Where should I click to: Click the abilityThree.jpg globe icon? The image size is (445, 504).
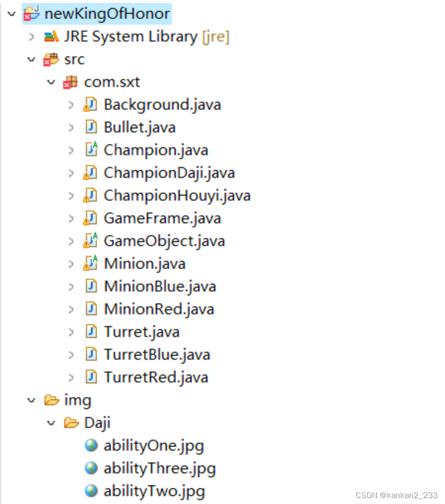coord(91,468)
